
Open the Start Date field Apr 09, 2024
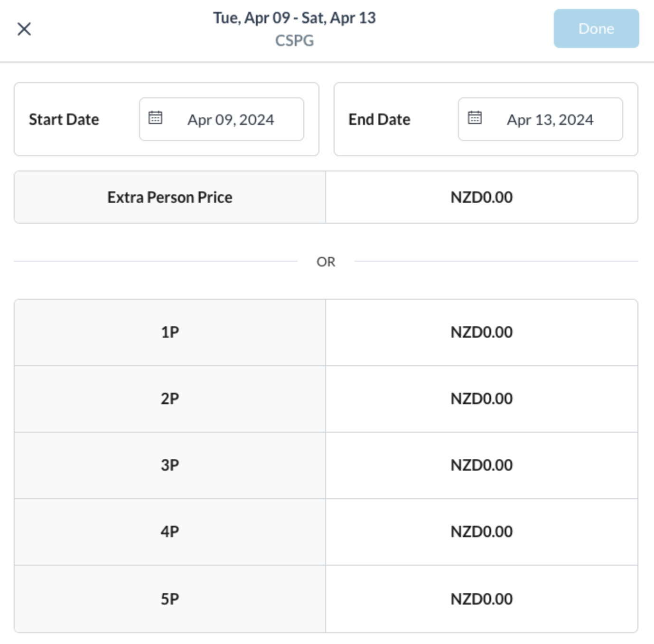click(x=231, y=120)
